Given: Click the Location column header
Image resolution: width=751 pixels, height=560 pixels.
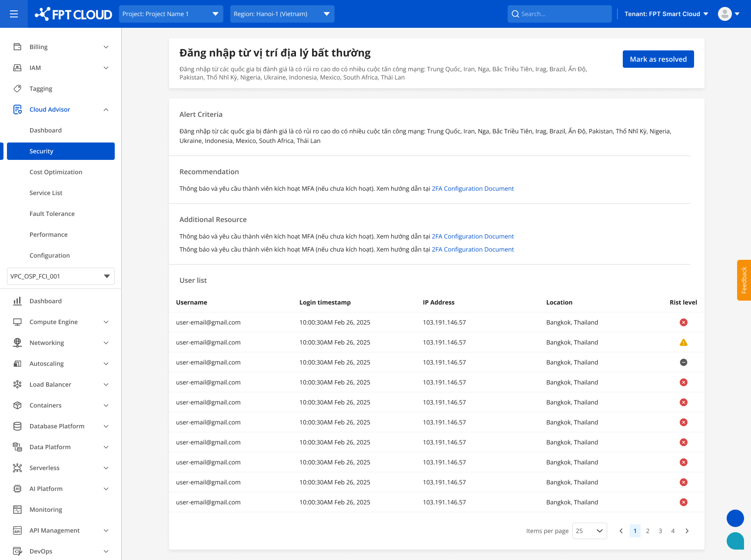Looking at the screenshot, I should tap(559, 302).
